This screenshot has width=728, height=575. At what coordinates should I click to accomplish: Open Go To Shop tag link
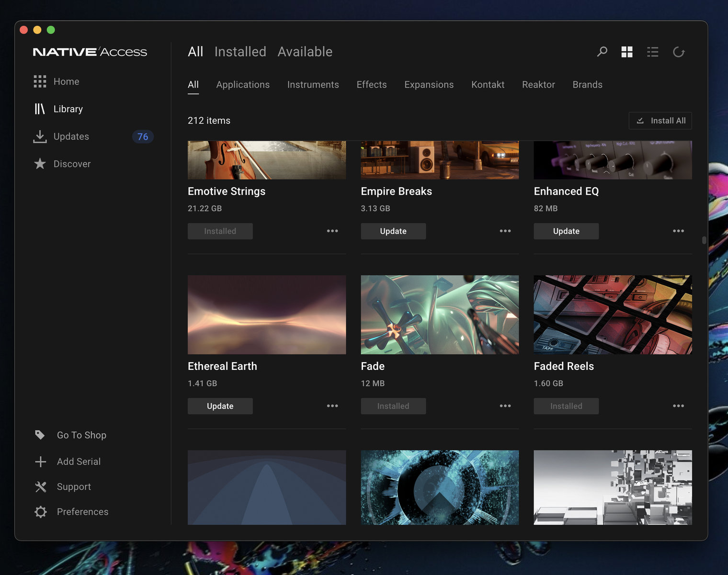pyautogui.click(x=81, y=435)
